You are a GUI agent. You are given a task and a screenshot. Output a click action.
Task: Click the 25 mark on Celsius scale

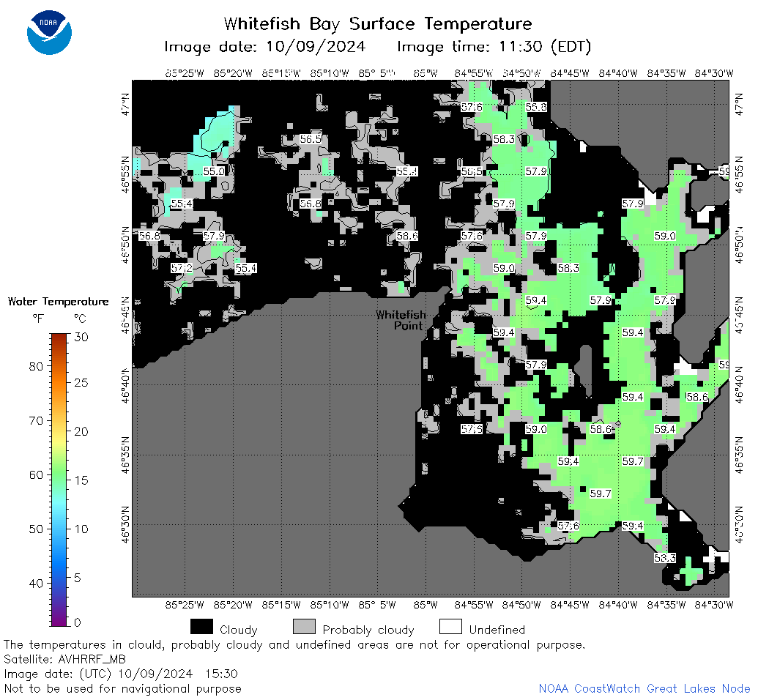pos(81,382)
